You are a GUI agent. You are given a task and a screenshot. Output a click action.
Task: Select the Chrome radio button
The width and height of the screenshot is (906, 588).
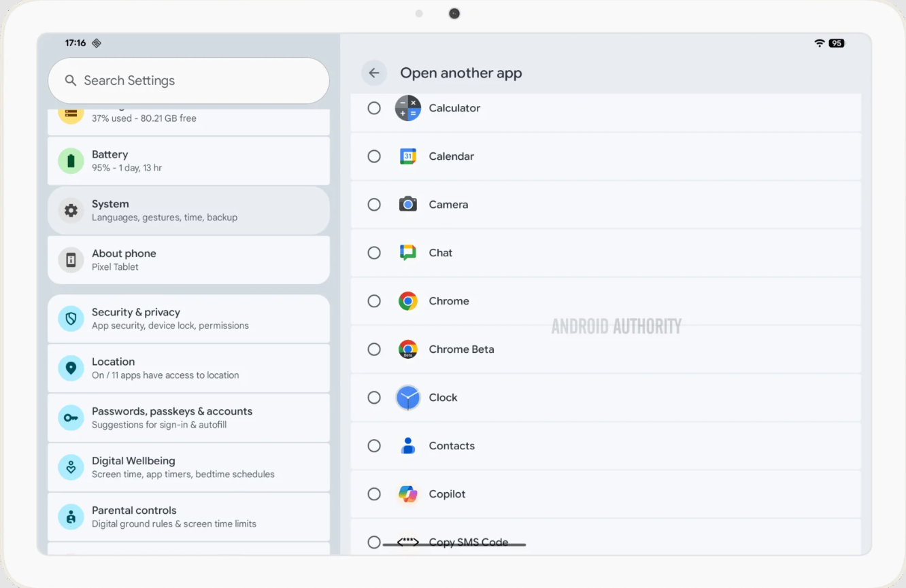374,301
